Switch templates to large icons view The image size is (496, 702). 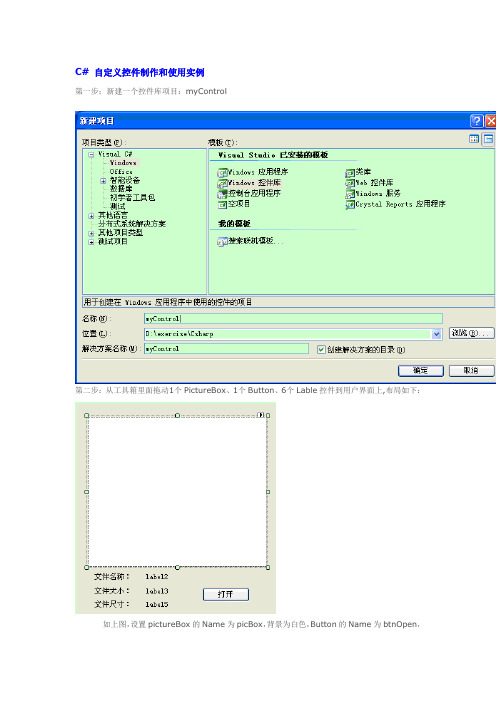[474, 139]
